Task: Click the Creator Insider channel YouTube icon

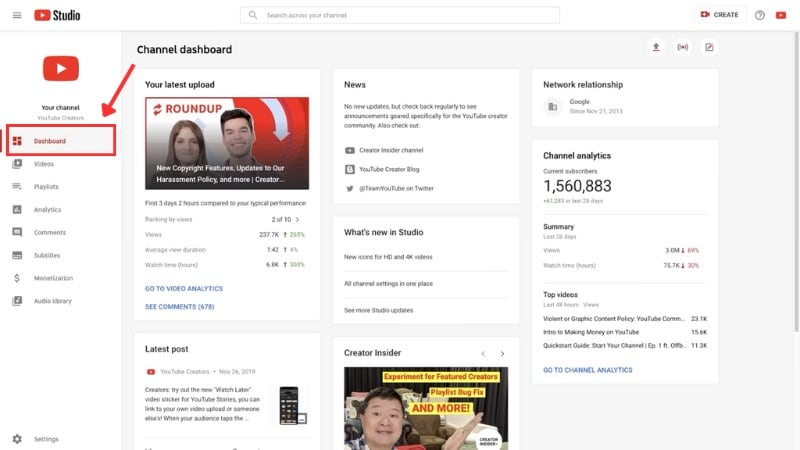Action: tap(349, 151)
